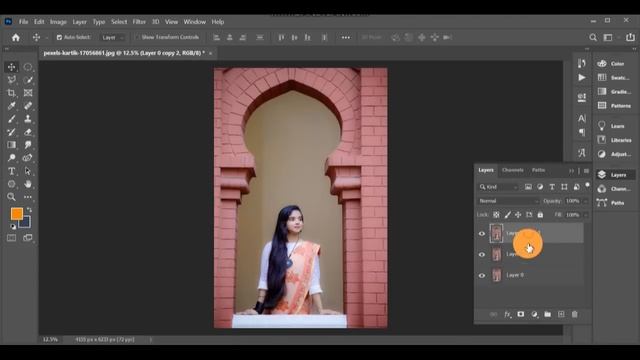
Task: Collapse the Layers panel with double arrows
Action: 571,171
